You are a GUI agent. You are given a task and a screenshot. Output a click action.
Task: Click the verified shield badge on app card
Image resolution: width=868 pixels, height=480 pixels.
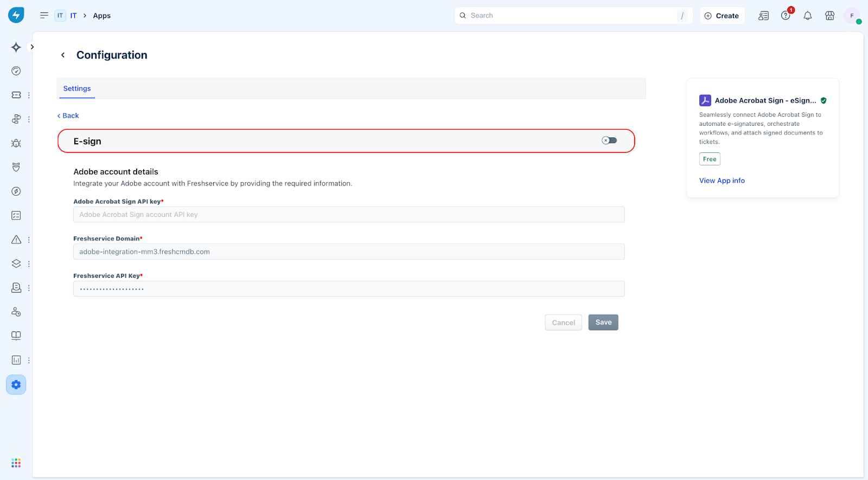click(x=824, y=100)
